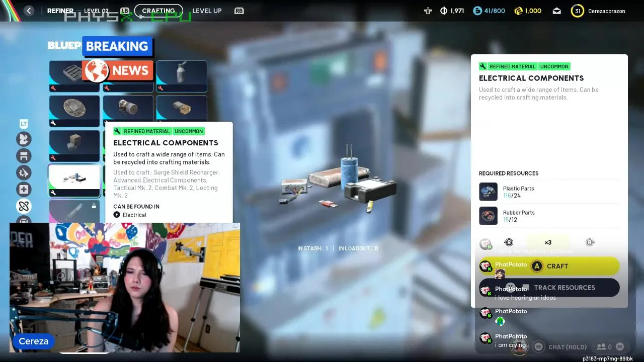Switch to the Crafting tab
The image size is (644, 362).
(x=158, y=11)
